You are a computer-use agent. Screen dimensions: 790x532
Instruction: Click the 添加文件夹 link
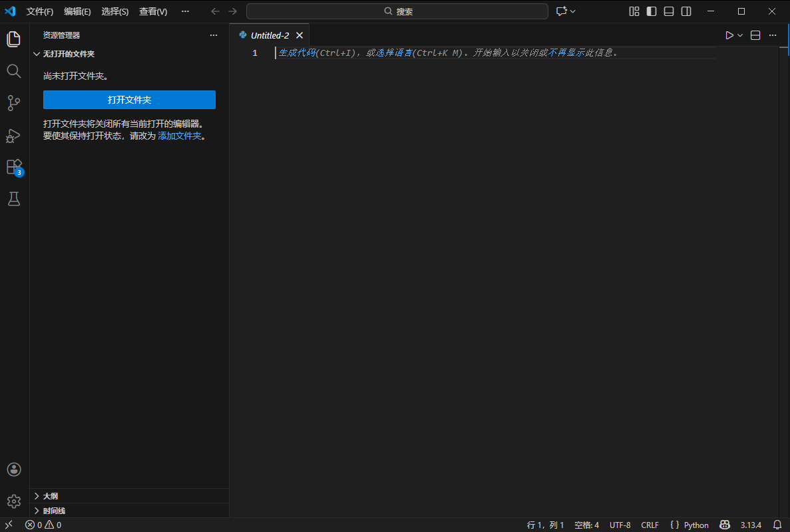pos(179,136)
